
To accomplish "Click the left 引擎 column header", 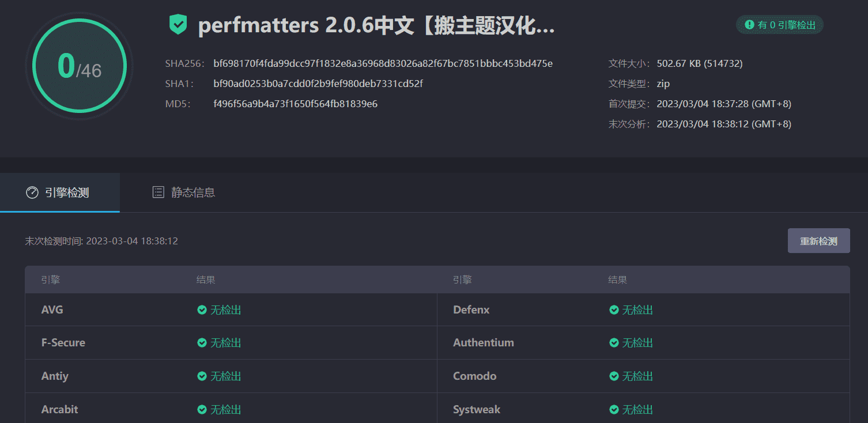I will [51, 280].
